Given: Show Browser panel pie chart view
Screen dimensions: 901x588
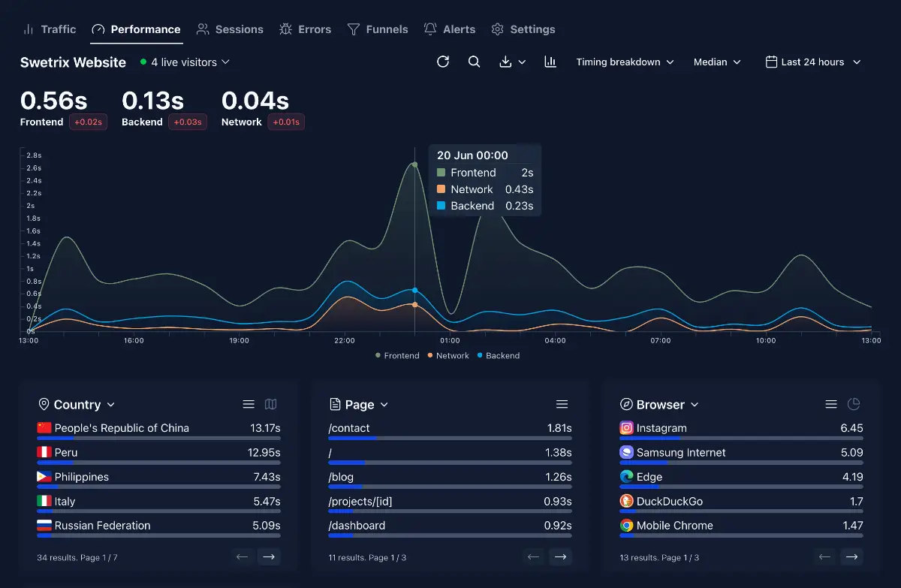Looking at the screenshot, I should coord(854,404).
